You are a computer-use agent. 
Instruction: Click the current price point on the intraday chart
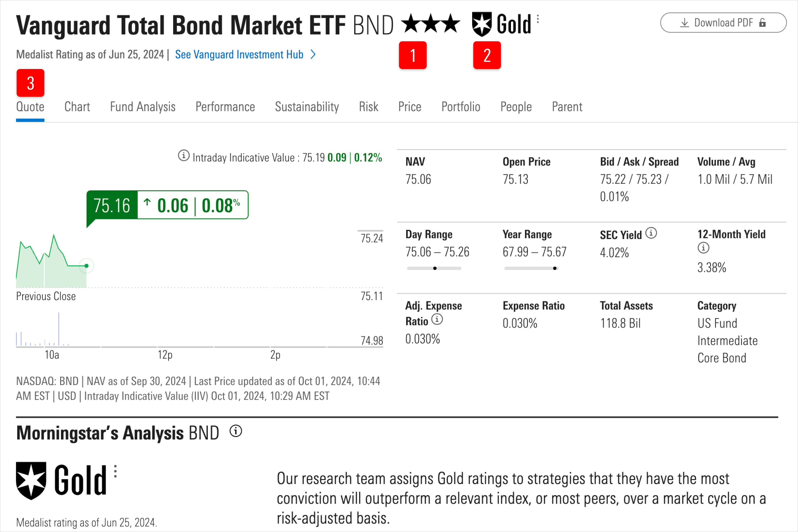point(86,266)
